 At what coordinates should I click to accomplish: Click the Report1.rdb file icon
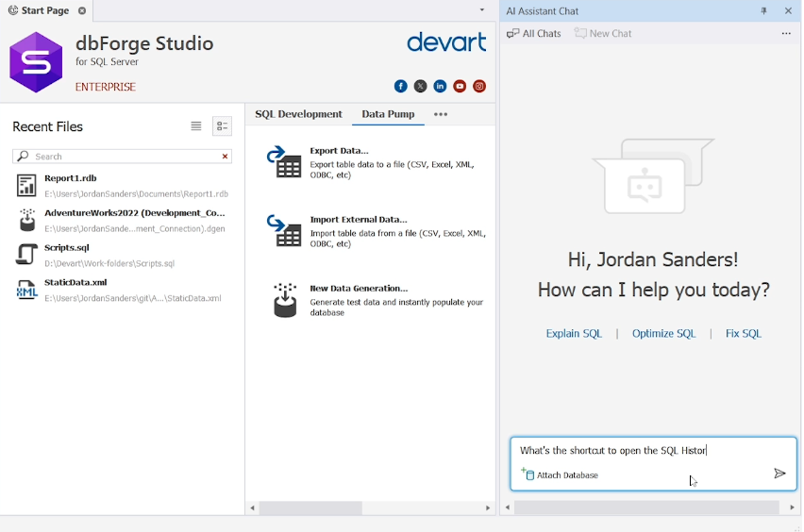click(26, 186)
